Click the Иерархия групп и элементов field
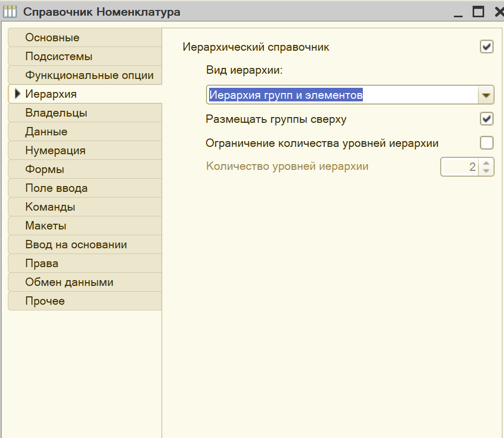Image resolution: width=504 pixels, height=438 pixels. [x=342, y=95]
